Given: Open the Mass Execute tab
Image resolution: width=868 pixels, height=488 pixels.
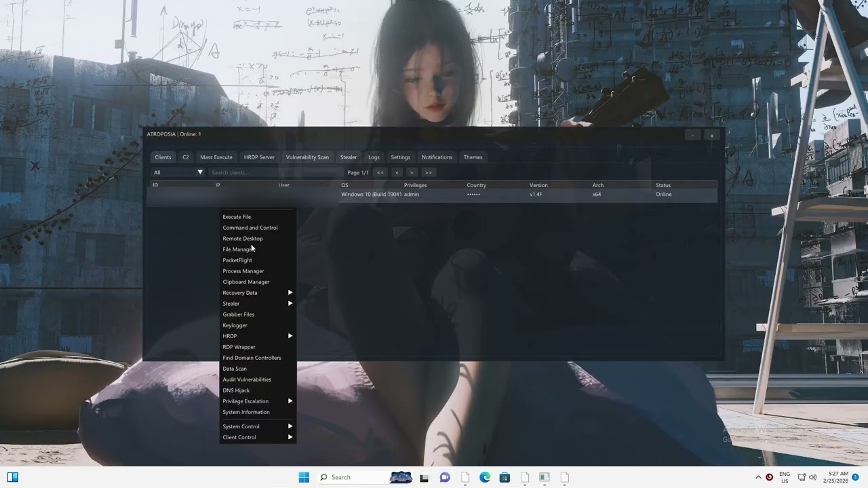Looking at the screenshot, I should pos(216,157).
